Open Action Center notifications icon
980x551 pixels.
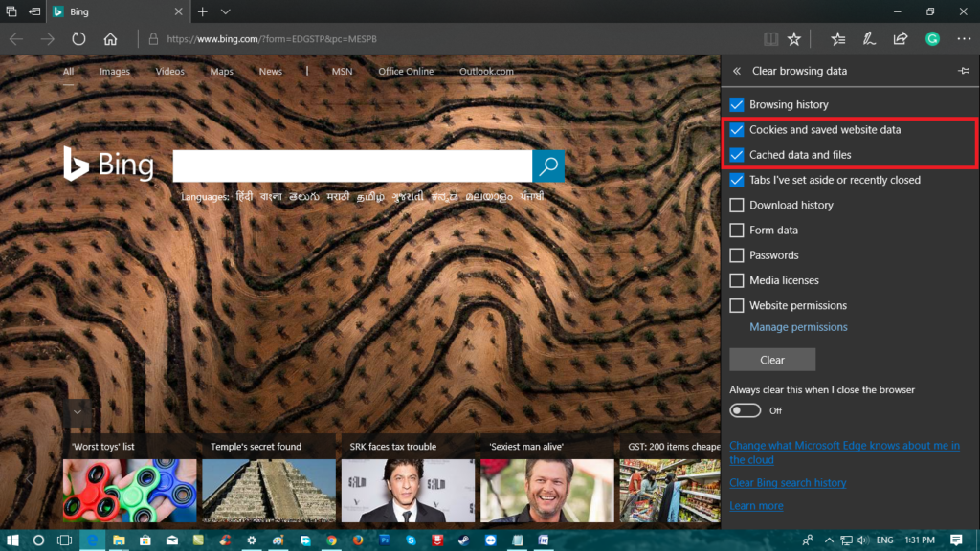956,540
